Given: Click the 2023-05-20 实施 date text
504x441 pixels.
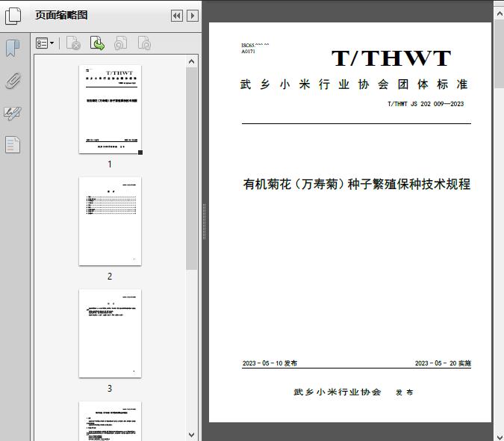Looking at the screenshot, I should coord(443,363).
